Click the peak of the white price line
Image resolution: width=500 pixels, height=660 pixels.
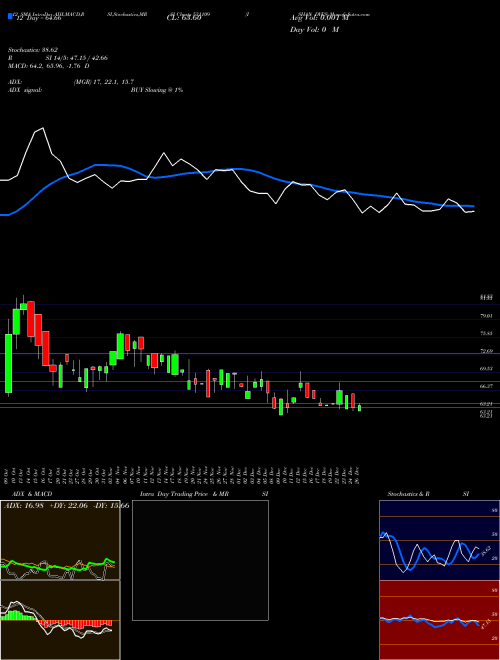42,128
